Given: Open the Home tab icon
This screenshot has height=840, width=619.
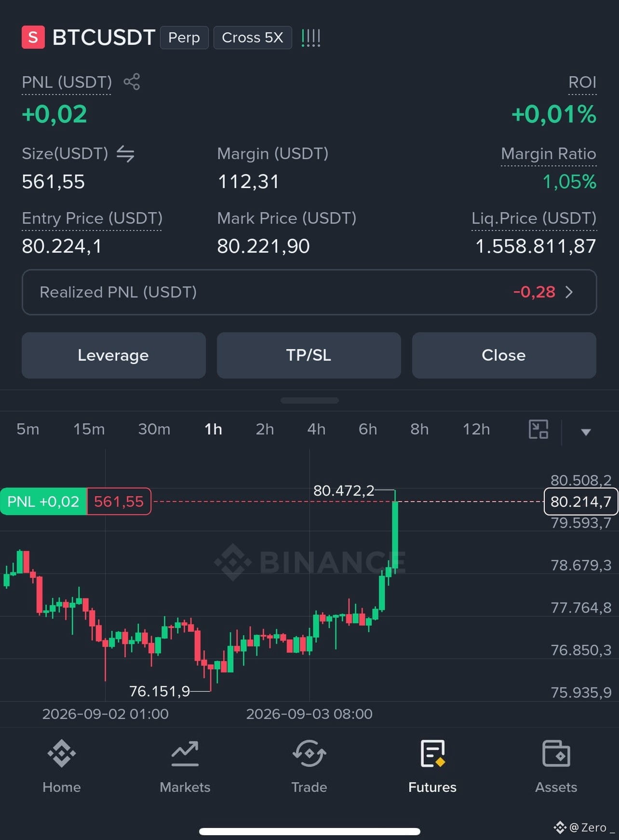Looking at the screenshot, I should (x=62, y=754).
